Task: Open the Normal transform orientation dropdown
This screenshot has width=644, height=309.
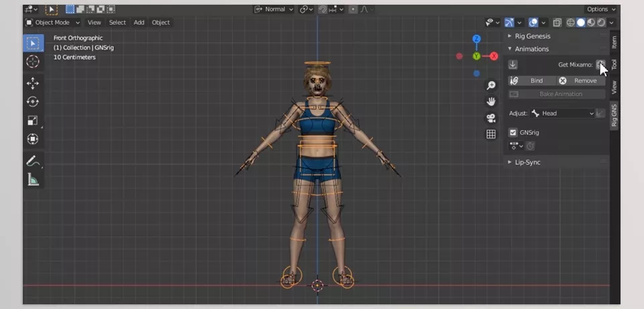Action: point(274,9)
